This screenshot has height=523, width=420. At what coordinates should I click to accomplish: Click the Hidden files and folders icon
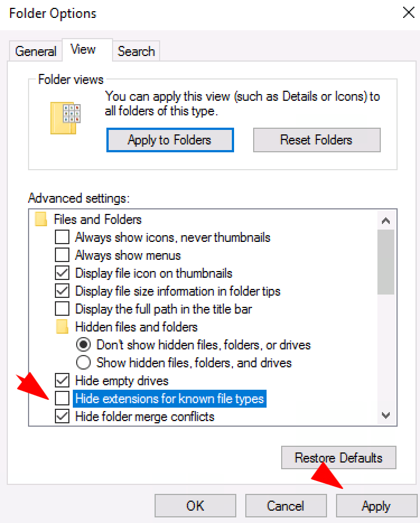[x=62, y=326]
